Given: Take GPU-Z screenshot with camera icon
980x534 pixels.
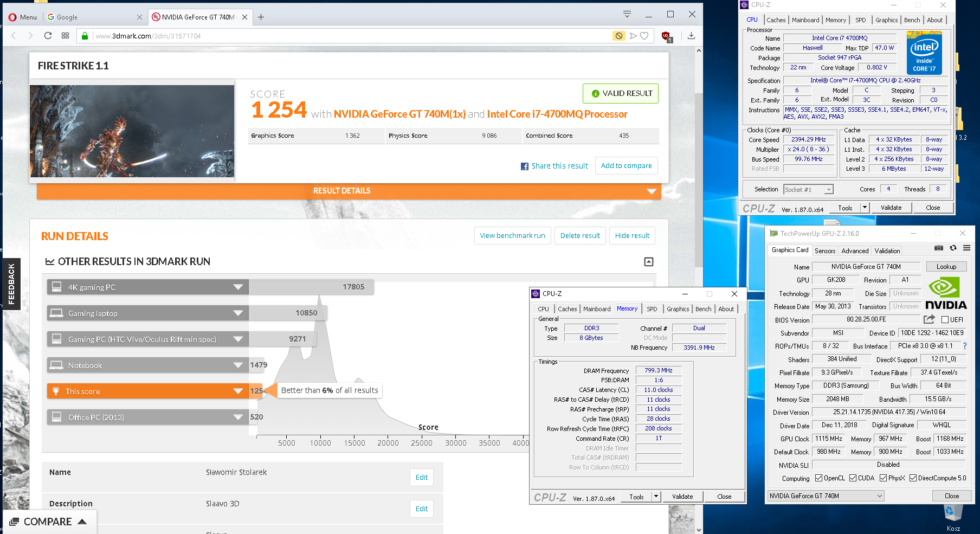Looking at the screenshot, I should pos(939,248).
